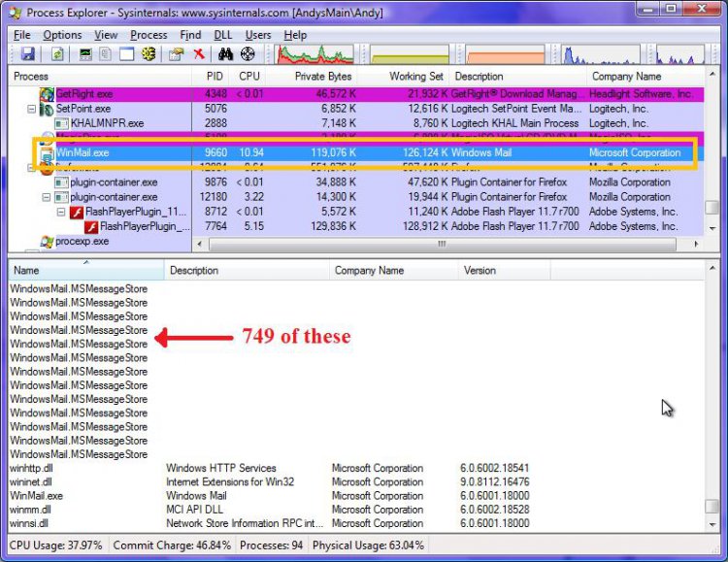Sort lower pane by Version header
The image size is (728, 562).
[504, 270]
